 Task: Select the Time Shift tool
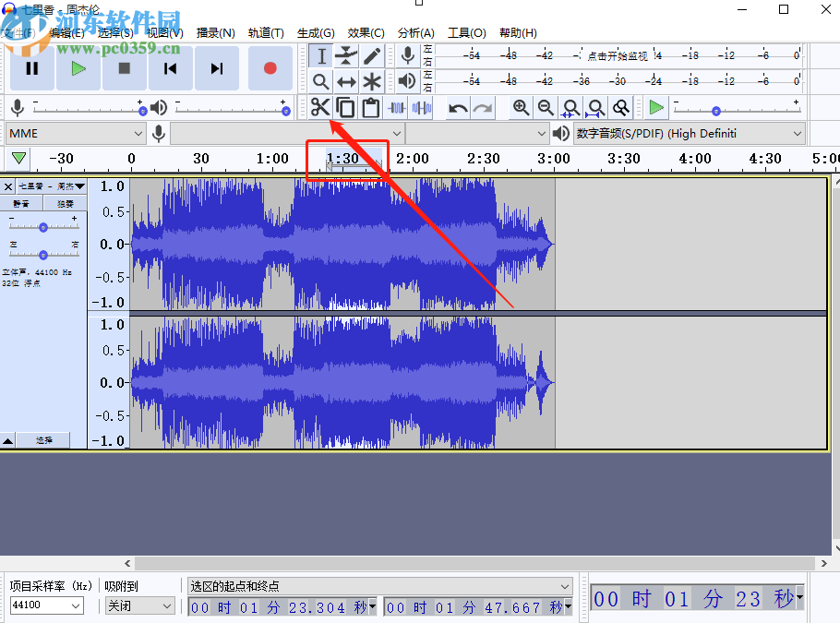tap(346, 81)
